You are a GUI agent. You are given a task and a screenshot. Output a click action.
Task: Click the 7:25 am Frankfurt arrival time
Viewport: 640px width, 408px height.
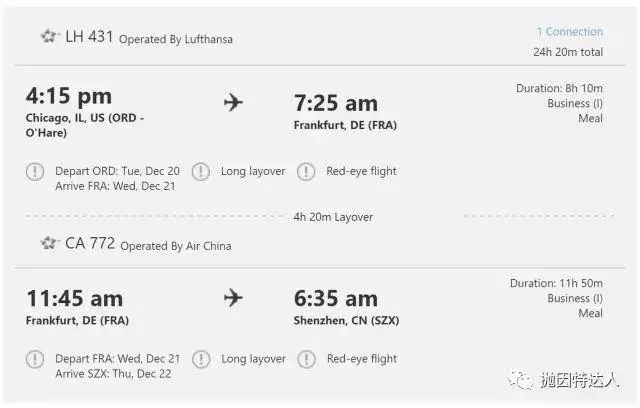[x=336, y=103]
